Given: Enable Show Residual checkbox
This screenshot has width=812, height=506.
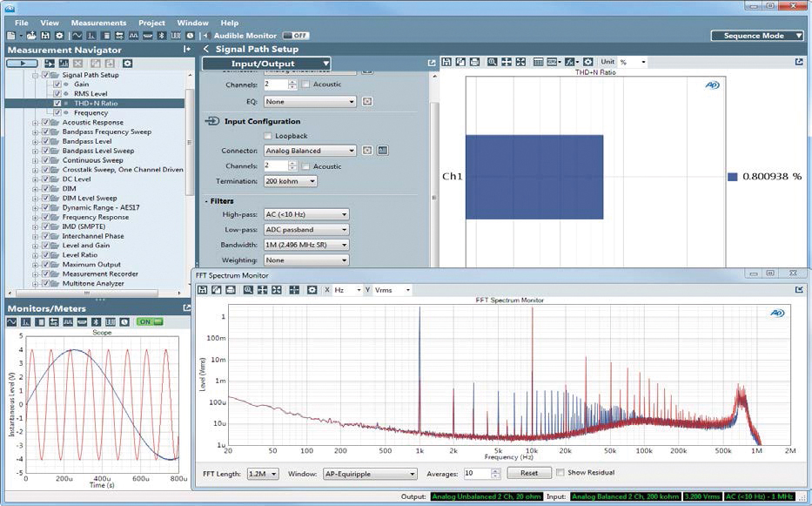Looking at the screenshot, I should pyautogui.click(x=560, y=473).
